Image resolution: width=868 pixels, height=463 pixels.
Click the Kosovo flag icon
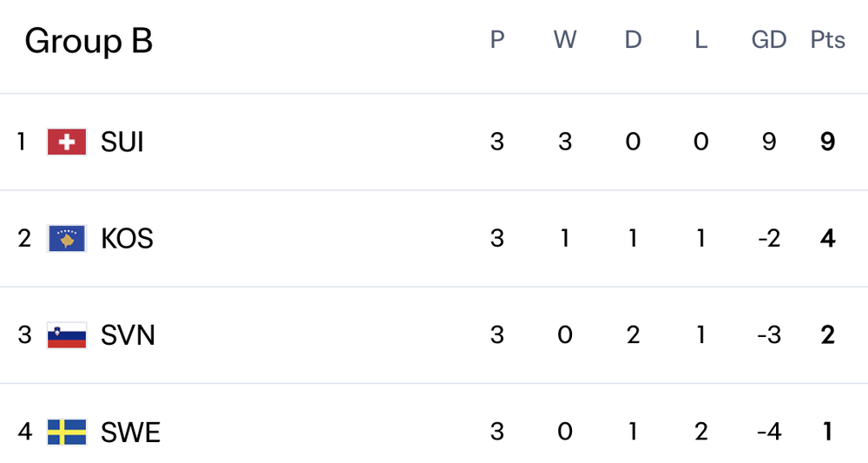[67, 238]
